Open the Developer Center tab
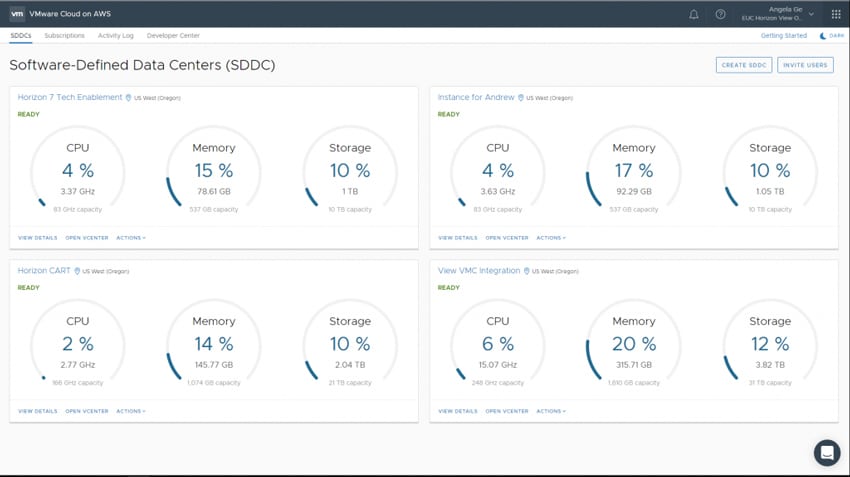The width and height of the screenshot is (850, 477). click(173, 36)
